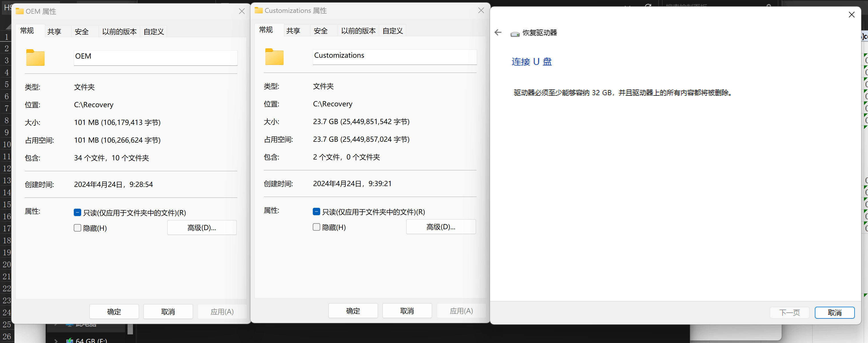Click 取消 in the Recovery Drive wizard
The width and height of the screenshot is (868, 343).
click(x=834, y=312)
